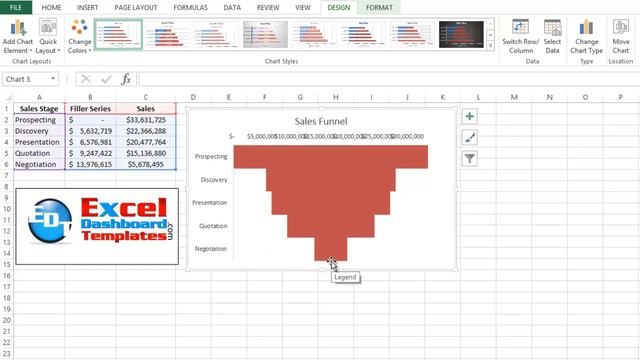
Task: Open the Chart Styles paintbrush button
Action: tap(470, 138)
